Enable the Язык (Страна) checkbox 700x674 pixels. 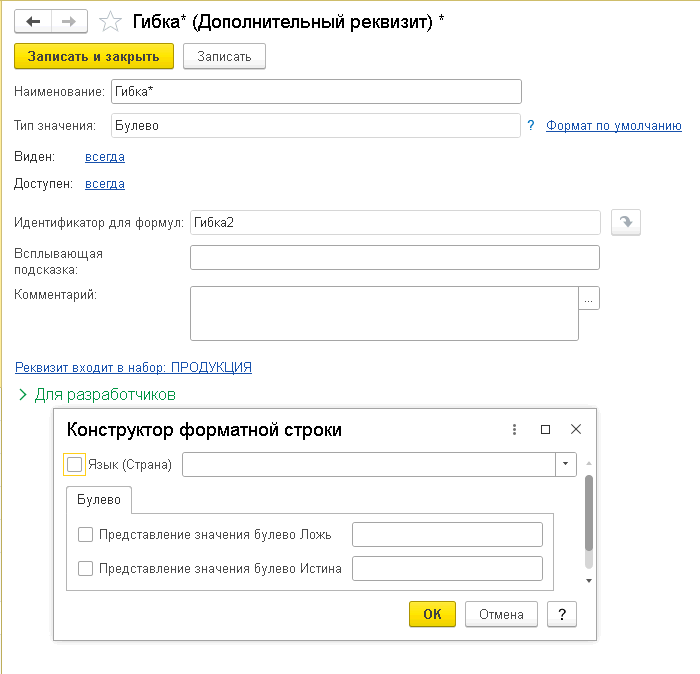[x=74, y=464]
